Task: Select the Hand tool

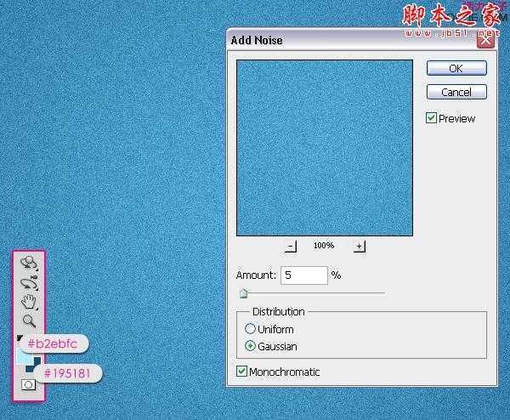Action: tap(29, 302)
